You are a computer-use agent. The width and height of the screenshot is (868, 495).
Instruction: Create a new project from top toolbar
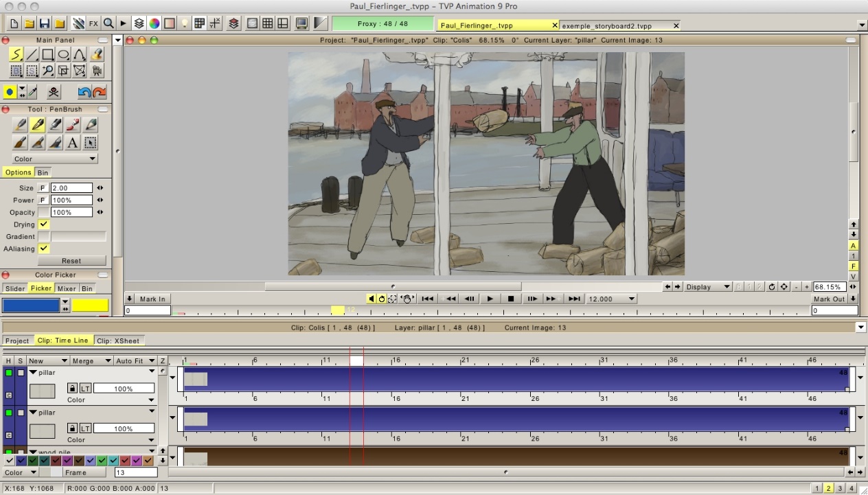click(x=14, y=23)
